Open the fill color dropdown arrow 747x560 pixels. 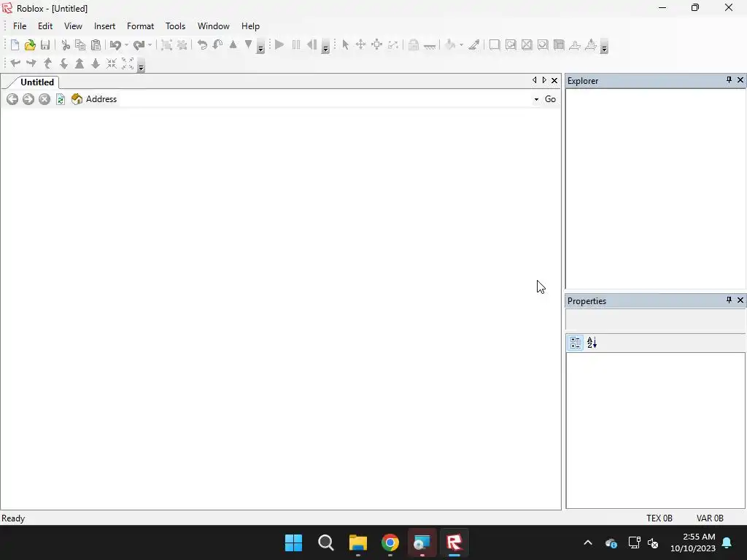click(461, 44)
